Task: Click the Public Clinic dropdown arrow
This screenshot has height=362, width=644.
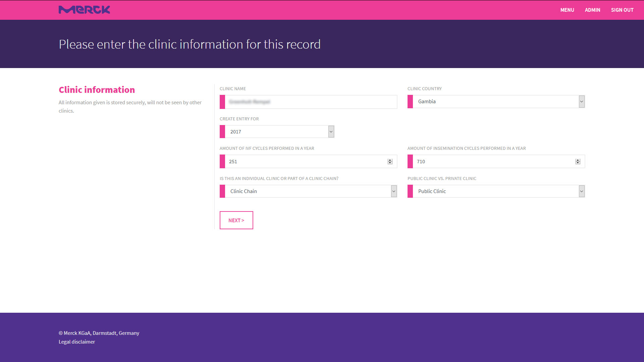Action: [x=581, y=191]
